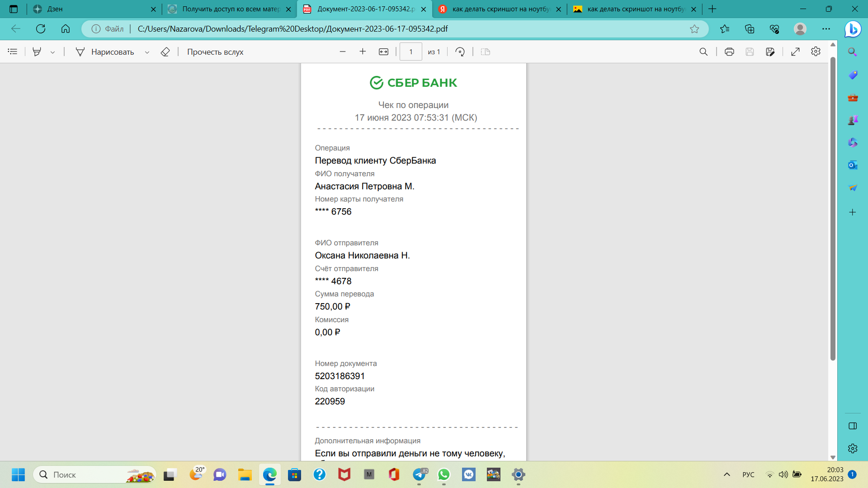
Task: Go to the browser home page
Action: 66,29
